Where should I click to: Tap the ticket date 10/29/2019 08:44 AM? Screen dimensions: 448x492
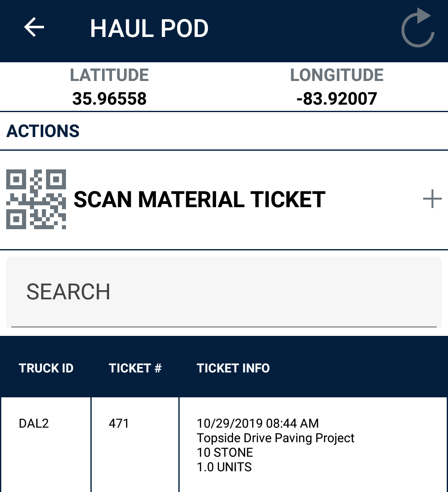[258, 423]
